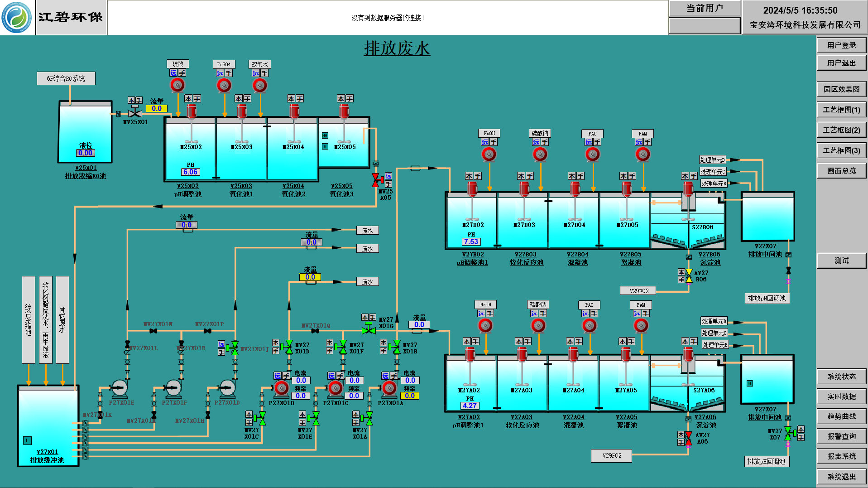
Task: Click the MV25X01 valve symbol
Action: tap(134, 113)
